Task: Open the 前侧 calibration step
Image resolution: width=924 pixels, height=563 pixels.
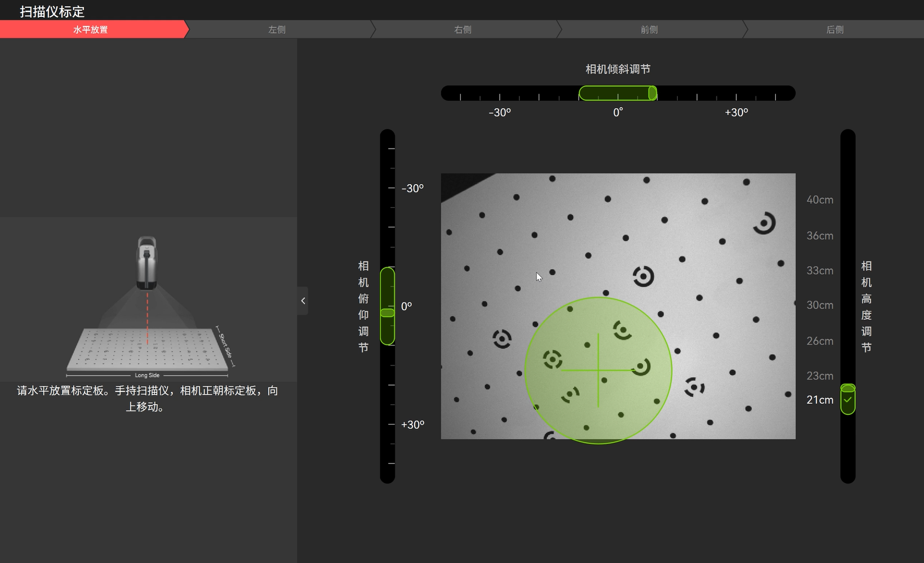Action: pos(649,30)
